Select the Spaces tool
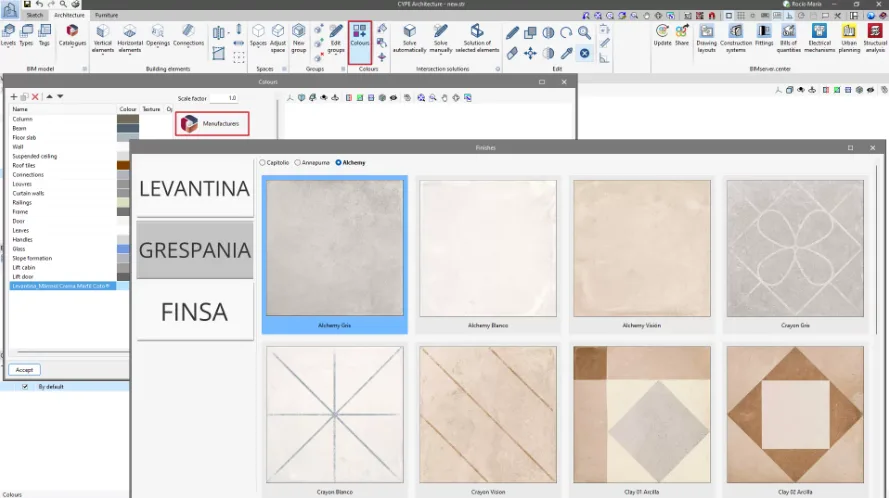 tap(258, 35)
